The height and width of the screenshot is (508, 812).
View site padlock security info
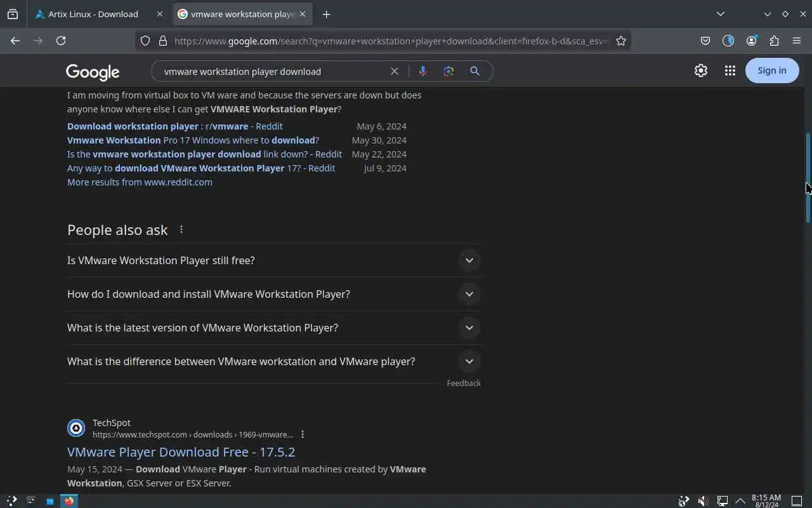(163, 41)
